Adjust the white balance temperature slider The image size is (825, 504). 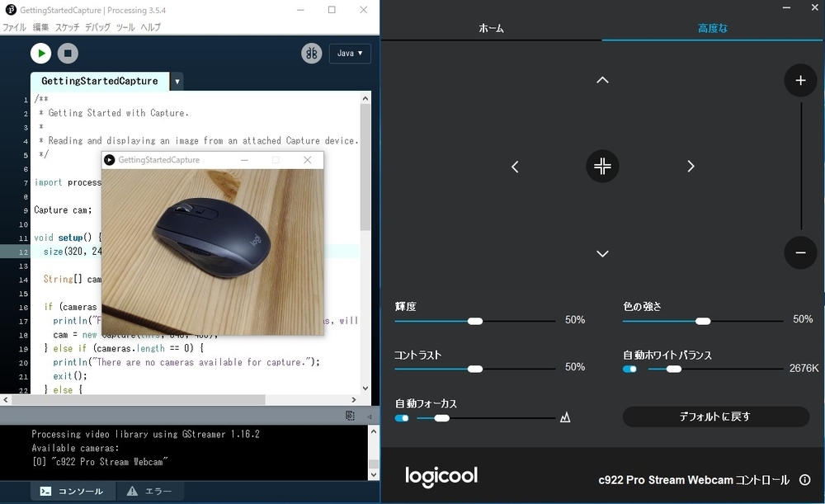715,369
